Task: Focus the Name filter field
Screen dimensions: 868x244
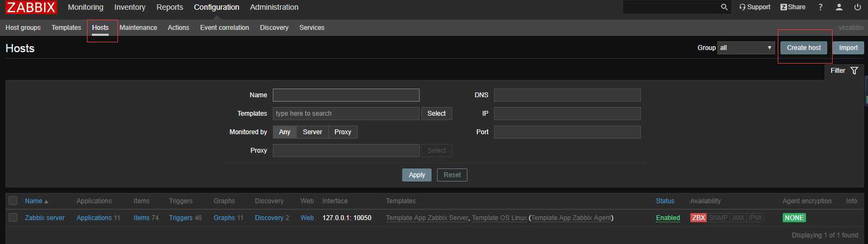Action: coord(346,95)
